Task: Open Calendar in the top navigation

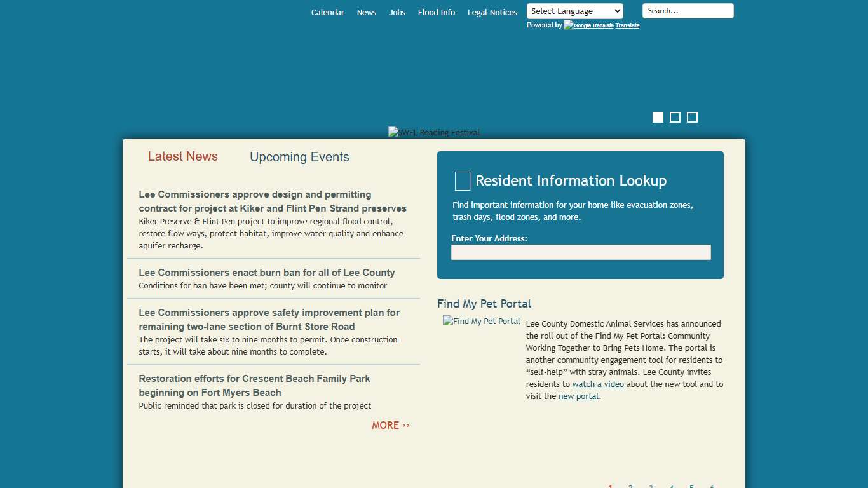Action: click(327, 12)
